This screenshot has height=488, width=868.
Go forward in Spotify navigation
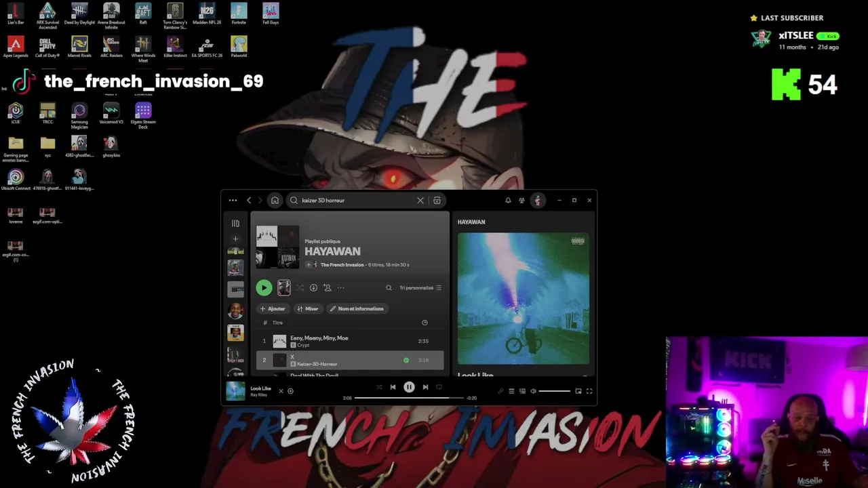pos(260,201)
